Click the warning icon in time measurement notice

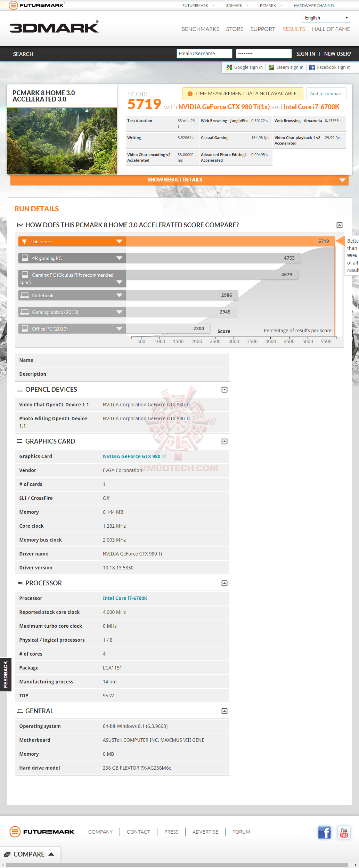coord(190,94)
